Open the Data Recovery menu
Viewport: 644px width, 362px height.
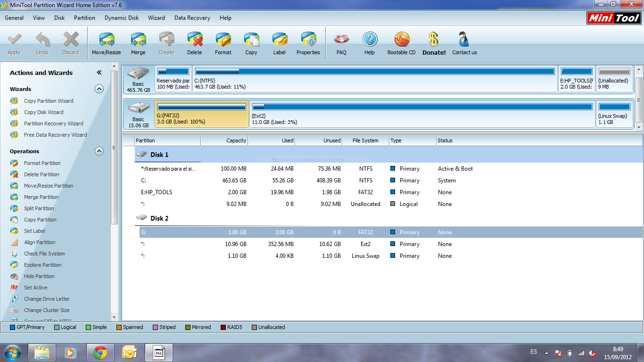(192, 18)
